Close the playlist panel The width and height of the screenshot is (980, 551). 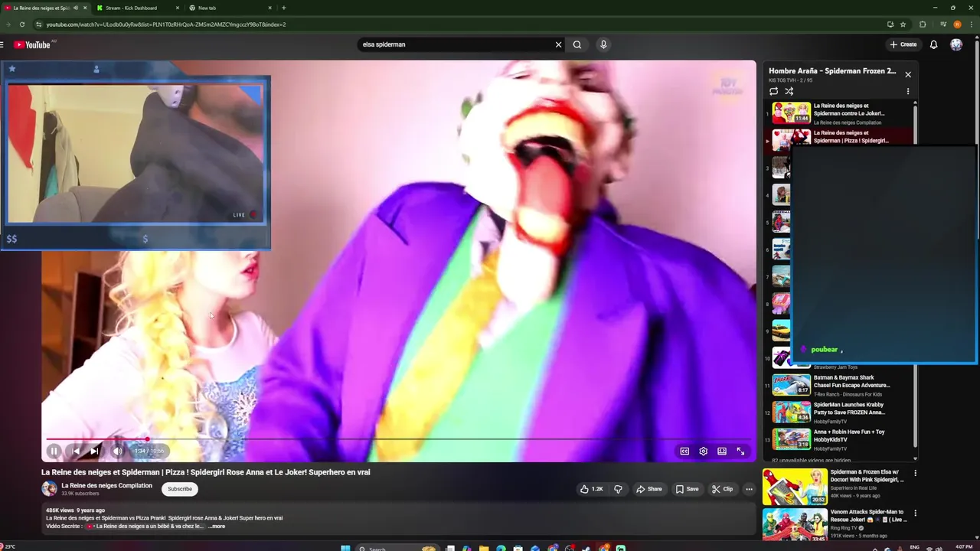908,74
